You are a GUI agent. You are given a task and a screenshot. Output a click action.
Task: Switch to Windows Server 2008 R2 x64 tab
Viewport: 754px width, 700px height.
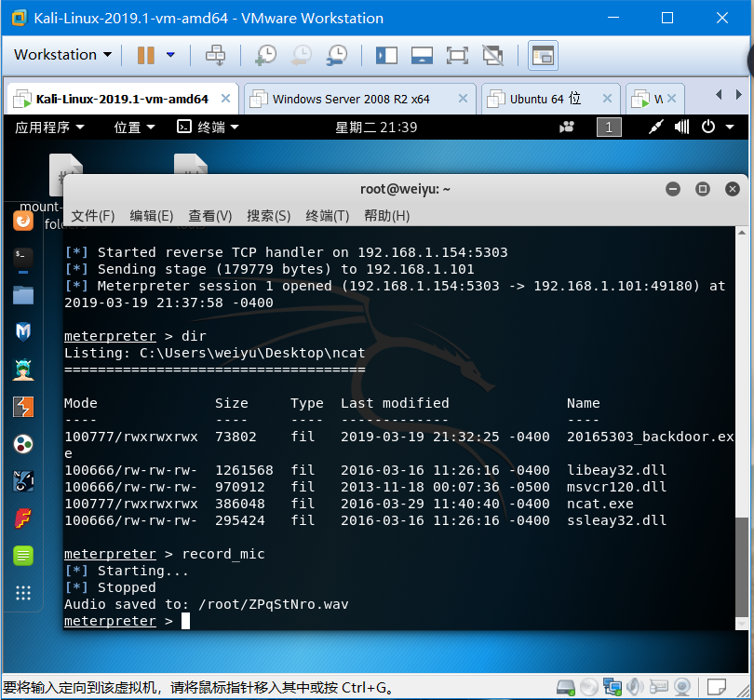[x=351, y=99]
